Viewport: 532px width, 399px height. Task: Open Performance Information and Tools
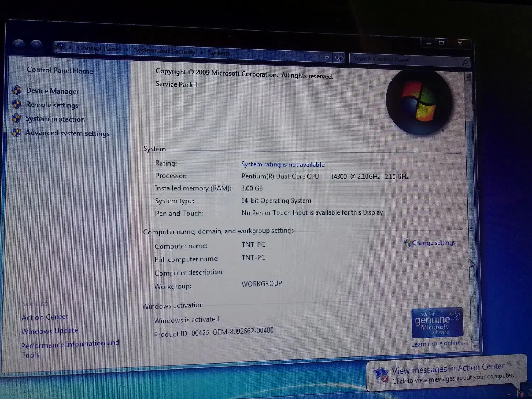click(x=70, y=349)
